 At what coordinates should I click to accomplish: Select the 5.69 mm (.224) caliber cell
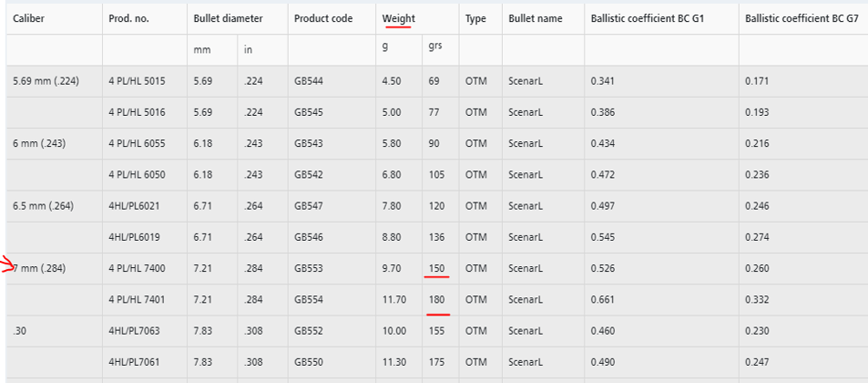coord(46,81)
